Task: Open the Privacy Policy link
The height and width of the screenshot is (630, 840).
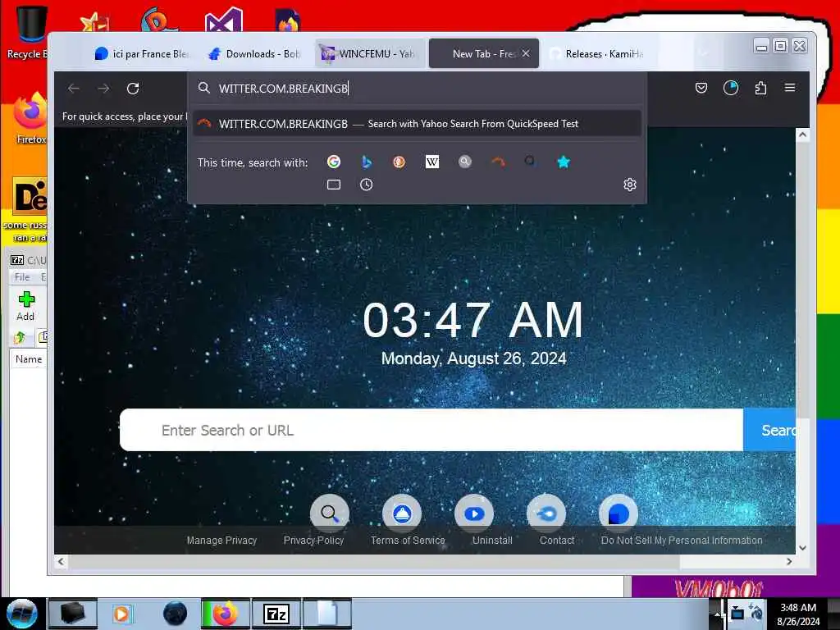Action: click(313, 540)
